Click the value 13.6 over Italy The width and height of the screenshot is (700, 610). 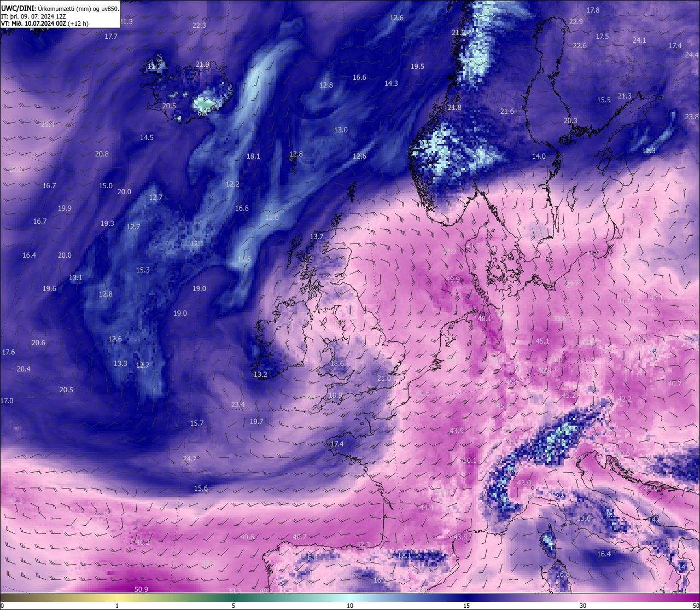click(x=584, y=518)
